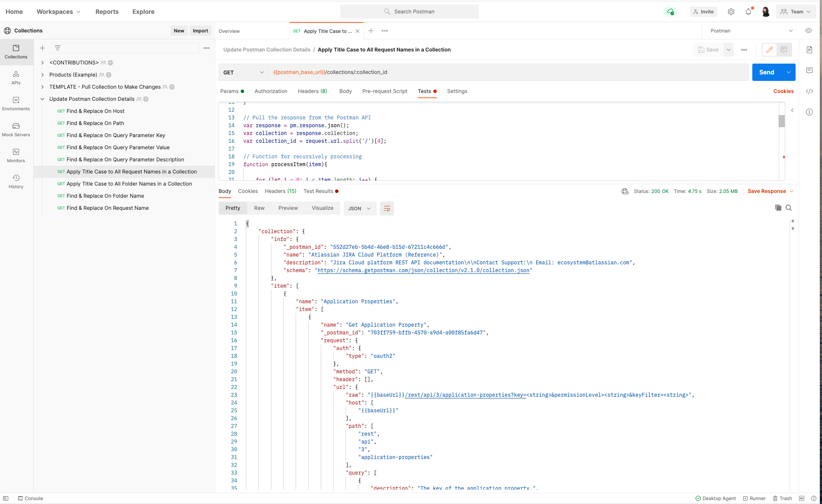Open the Documentation icon in the right sidebar
The image size is (822, 504).
click(x=809, y=50)
